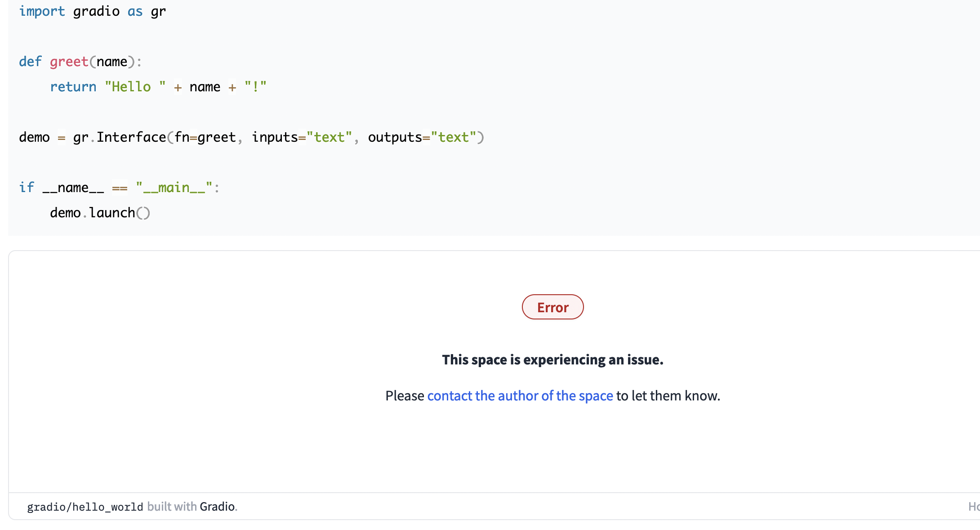Click the Gradio link in the footer
Viewport: 980px width, 530px height.
coord(218,506)
